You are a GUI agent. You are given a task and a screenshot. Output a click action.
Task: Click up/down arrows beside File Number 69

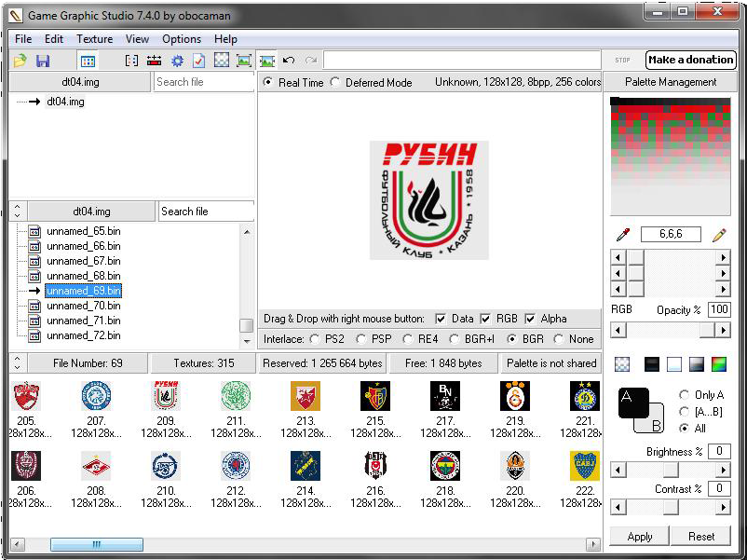pos(17,363)
